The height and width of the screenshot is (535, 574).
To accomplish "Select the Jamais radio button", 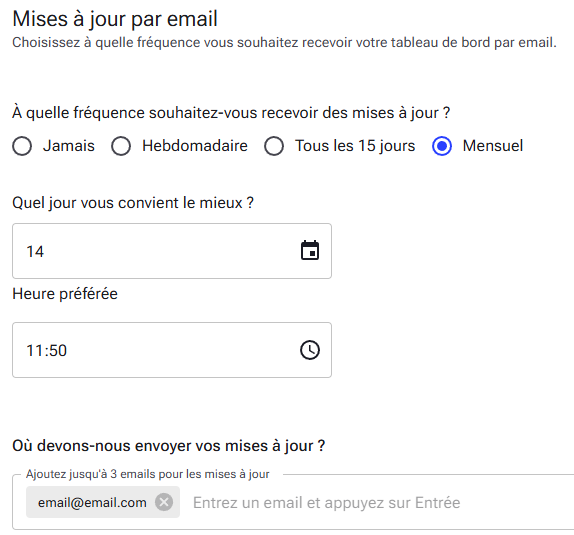I will click(x=22, y=146).
